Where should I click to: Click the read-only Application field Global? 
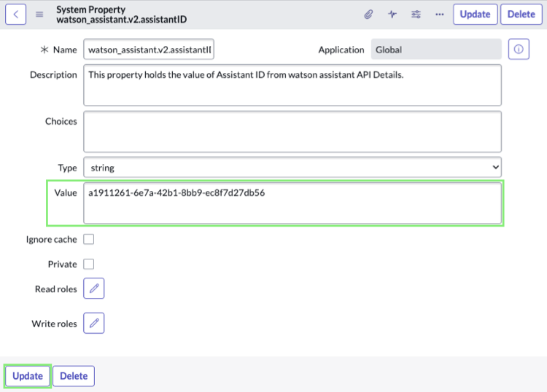(x=436, y=49)
